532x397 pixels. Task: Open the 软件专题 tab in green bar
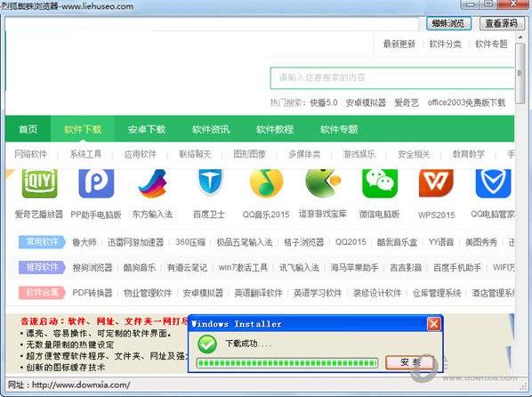click(339, 129)
